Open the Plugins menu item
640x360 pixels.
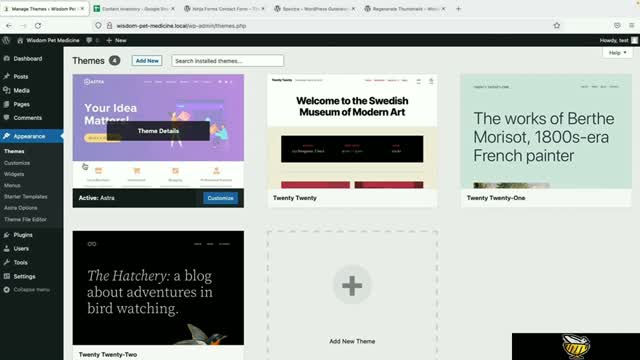click(23, 235)
